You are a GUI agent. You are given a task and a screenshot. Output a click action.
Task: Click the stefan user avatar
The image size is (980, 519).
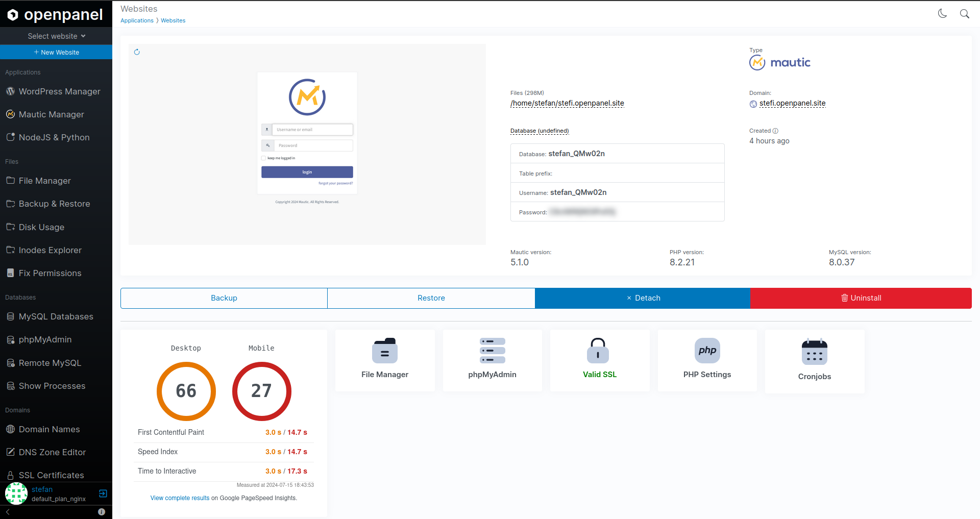tap(16, 493)
